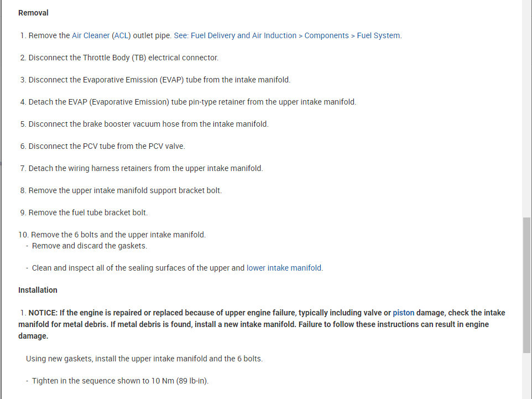
Task: Open the Air Cleaner link
Action: (91, 35)
